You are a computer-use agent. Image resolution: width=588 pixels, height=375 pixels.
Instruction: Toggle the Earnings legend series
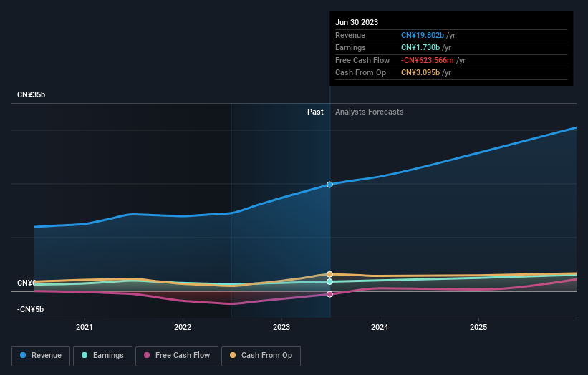(x=102, y=356)
